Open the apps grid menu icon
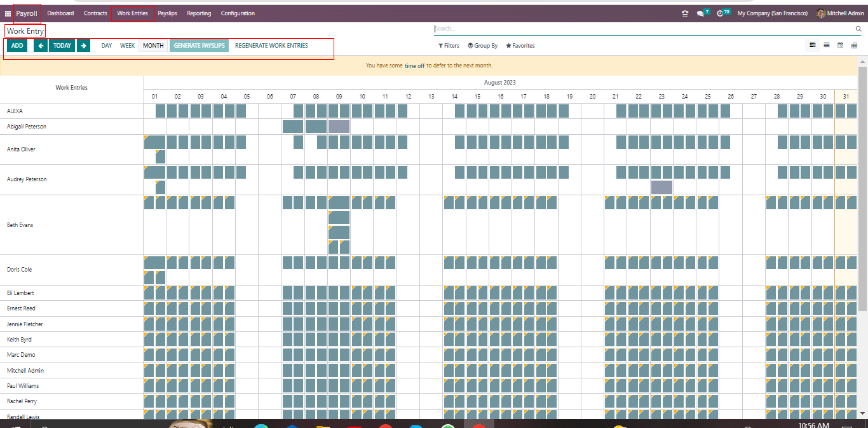 coord(8,13)
